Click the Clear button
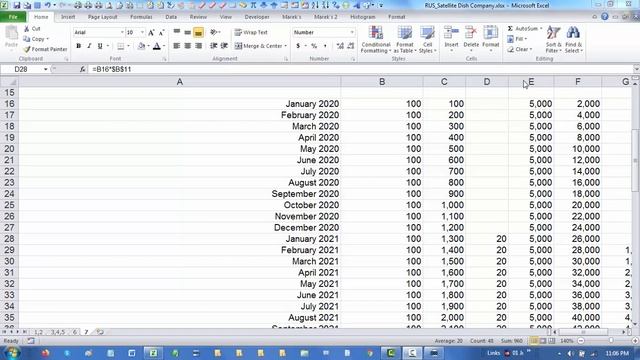The height and width of the screenshot is (360, 640). pos(520,49)
